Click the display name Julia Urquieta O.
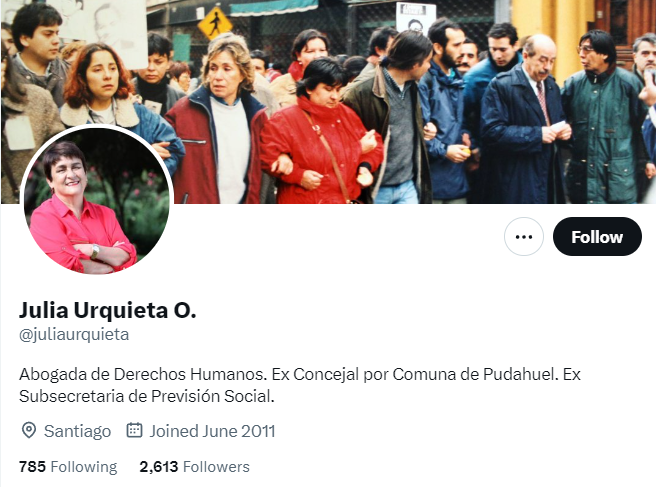656x487 pixels. 108,310
